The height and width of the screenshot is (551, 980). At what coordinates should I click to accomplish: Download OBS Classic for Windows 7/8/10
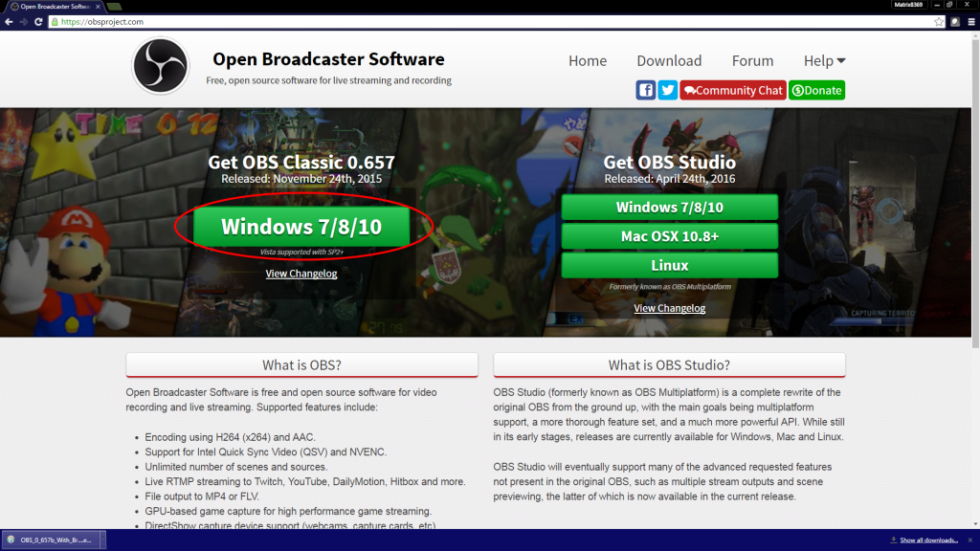(x=301, y=226)
